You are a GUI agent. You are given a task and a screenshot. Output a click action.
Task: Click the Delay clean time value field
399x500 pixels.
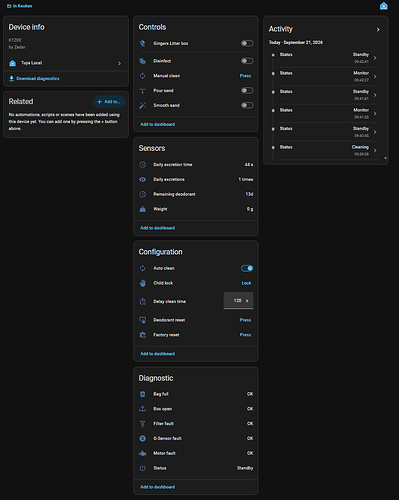click(238, 301)
